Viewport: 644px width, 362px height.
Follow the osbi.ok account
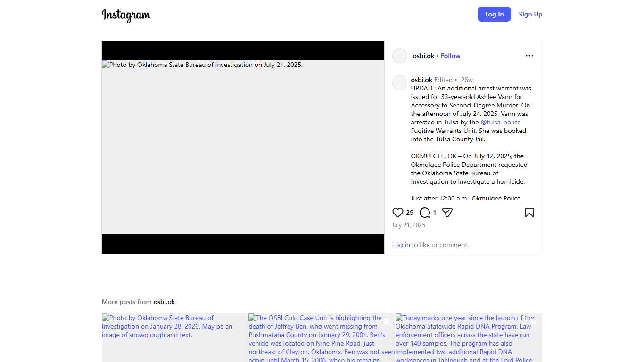point(450,56)
